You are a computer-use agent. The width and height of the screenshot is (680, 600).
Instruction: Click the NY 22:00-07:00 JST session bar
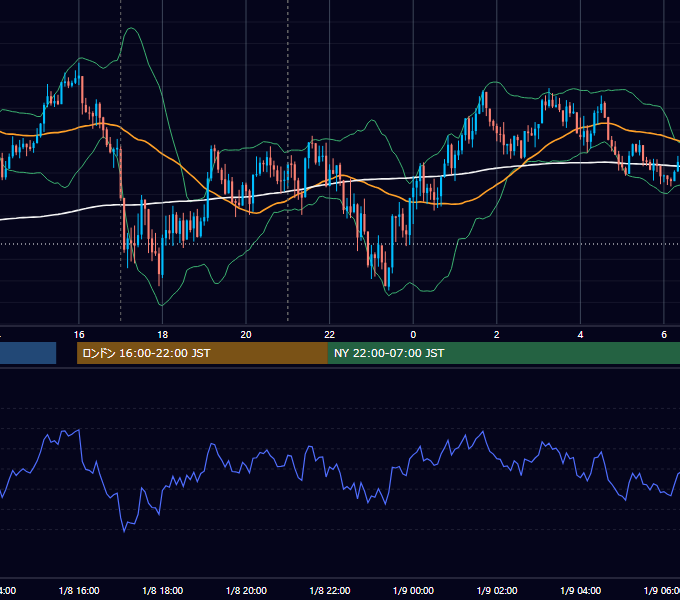[503, 353]
